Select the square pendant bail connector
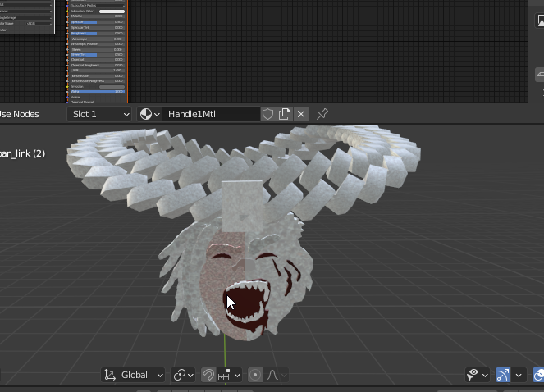The height and width of the screenshot is (392, 544). [x=242, y=205]
